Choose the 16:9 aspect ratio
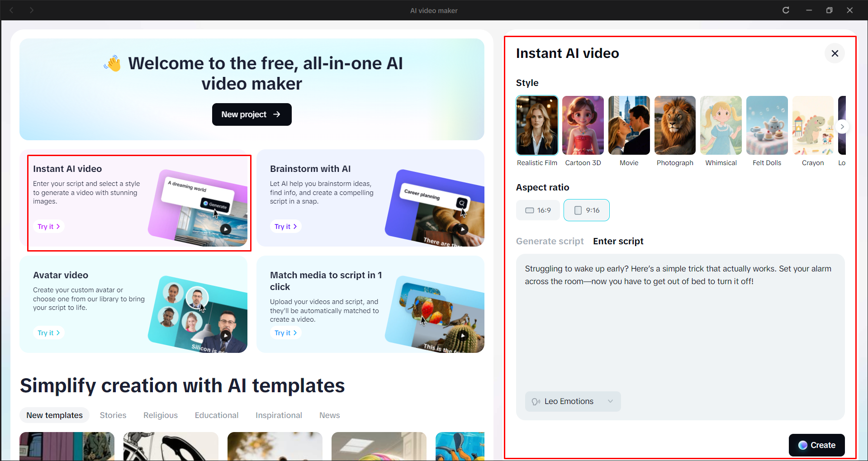Screen dimensions: 868x461 537,210
